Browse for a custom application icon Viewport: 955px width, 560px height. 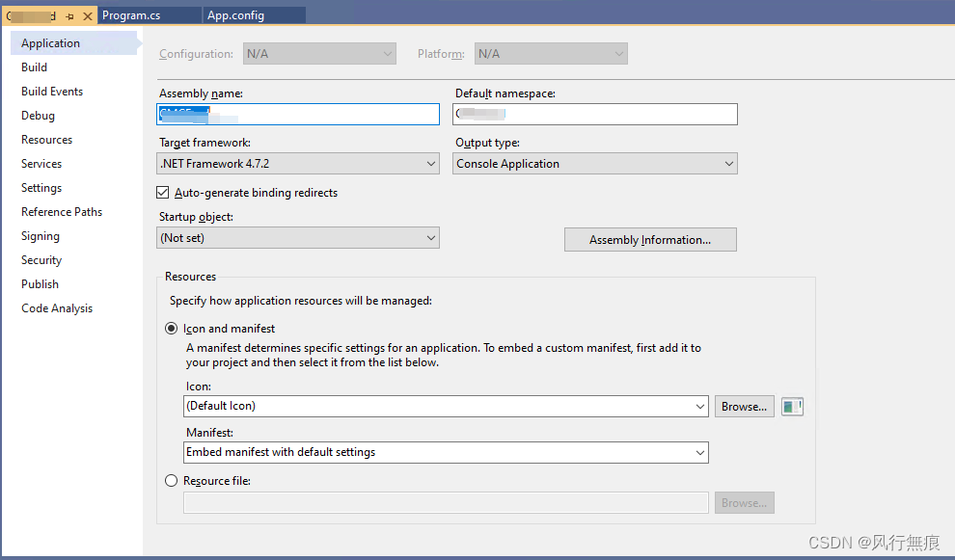pyautogui.click(x=744, y=406)
